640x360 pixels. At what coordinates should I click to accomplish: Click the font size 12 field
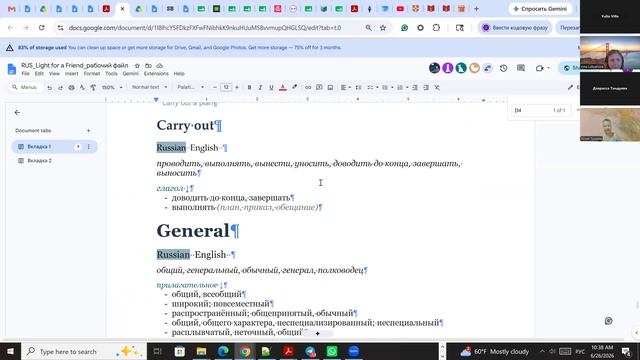tap(226, 87)
